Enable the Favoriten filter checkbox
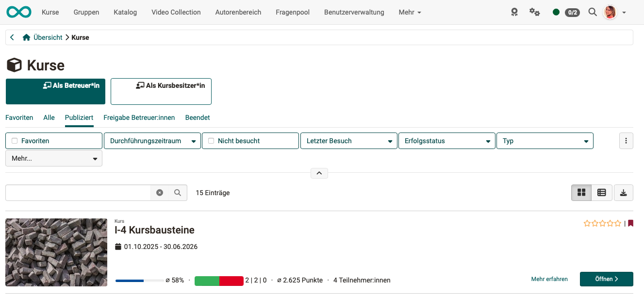The image size is (644, 299). (x=15, y=141)
